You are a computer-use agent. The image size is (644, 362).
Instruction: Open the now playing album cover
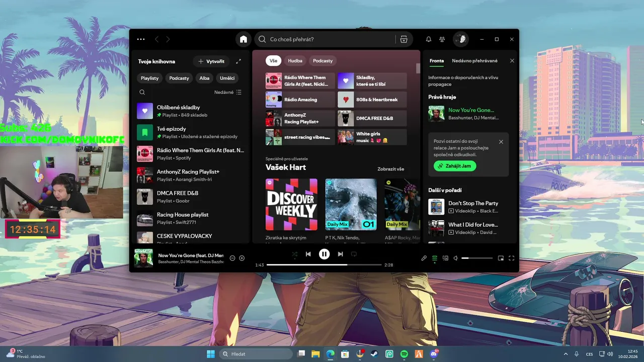point(143,258)
